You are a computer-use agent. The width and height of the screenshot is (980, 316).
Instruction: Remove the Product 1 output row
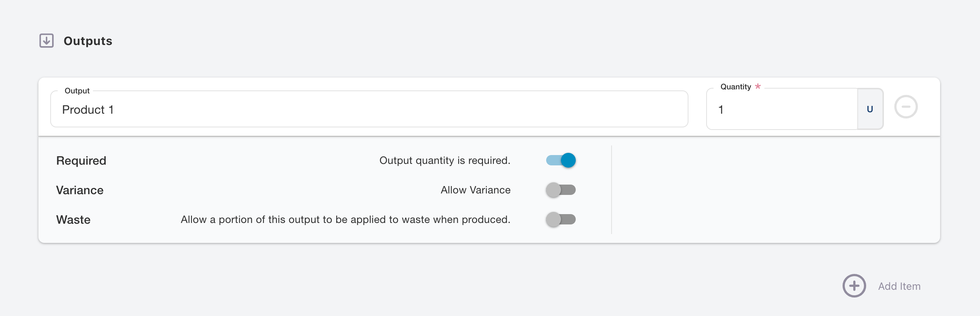[x=905, y=107]
